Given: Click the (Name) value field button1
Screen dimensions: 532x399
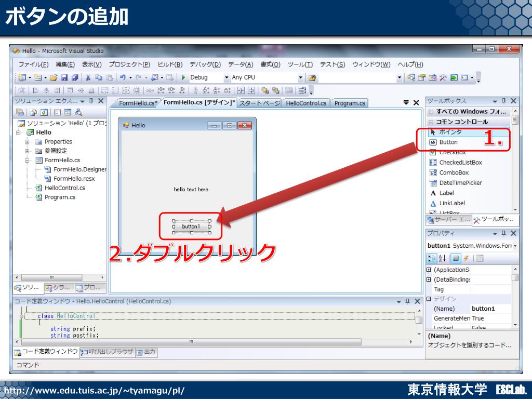Looking at the screenshot, I should [x=491, y=309].
